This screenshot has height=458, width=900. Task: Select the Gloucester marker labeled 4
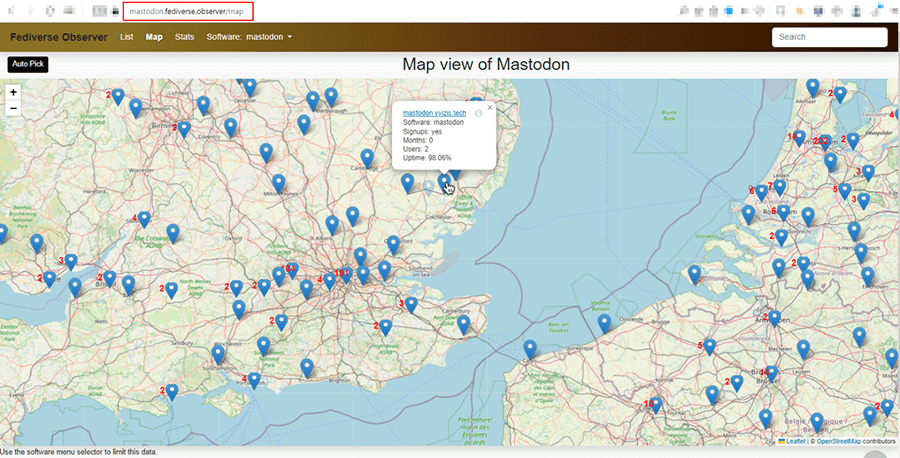pyautogui.click(x=144, y=220)
